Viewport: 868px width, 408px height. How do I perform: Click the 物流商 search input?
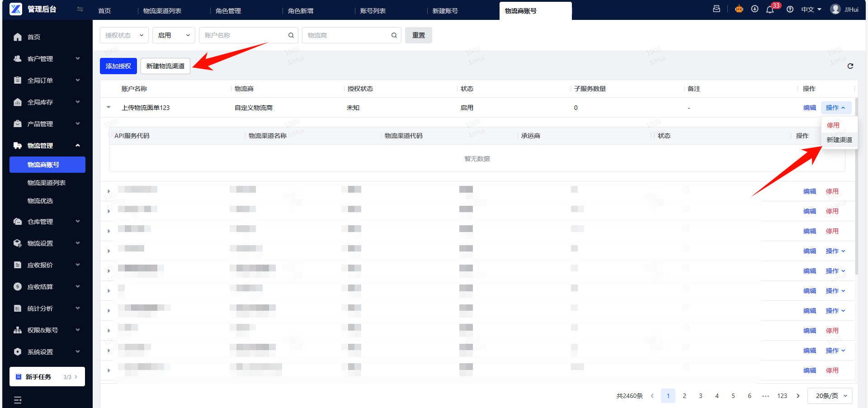[352, 35]
